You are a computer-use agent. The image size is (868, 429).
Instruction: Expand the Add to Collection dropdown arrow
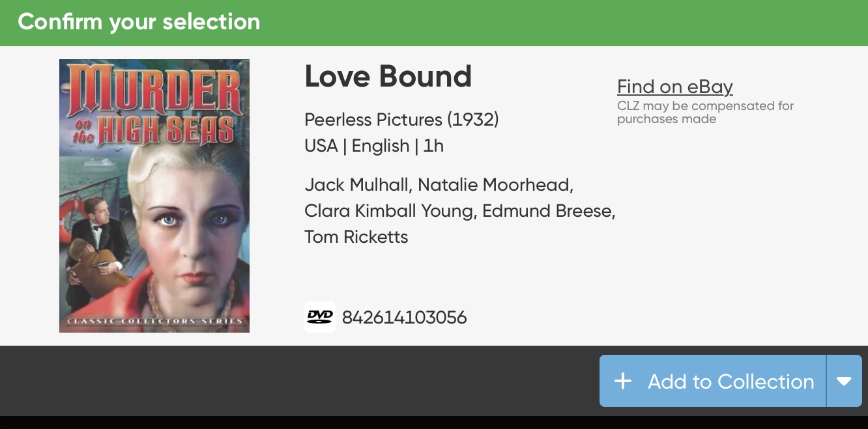(844, 381)
